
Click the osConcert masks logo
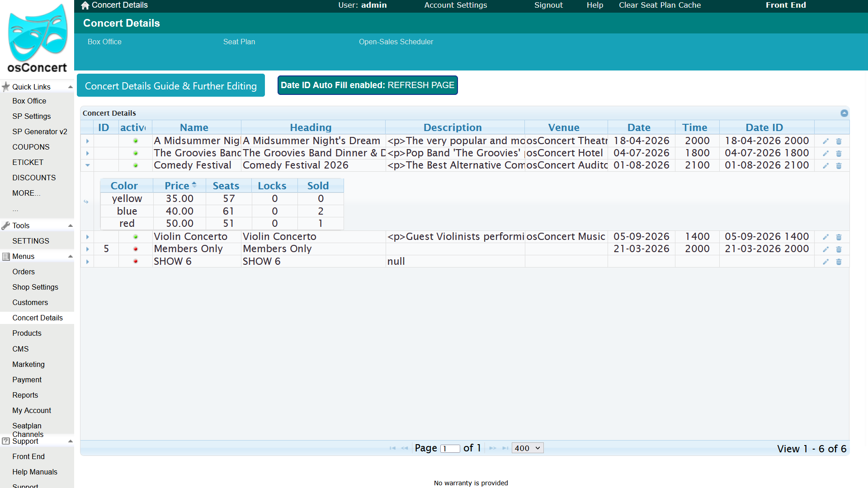click(38, 33)
